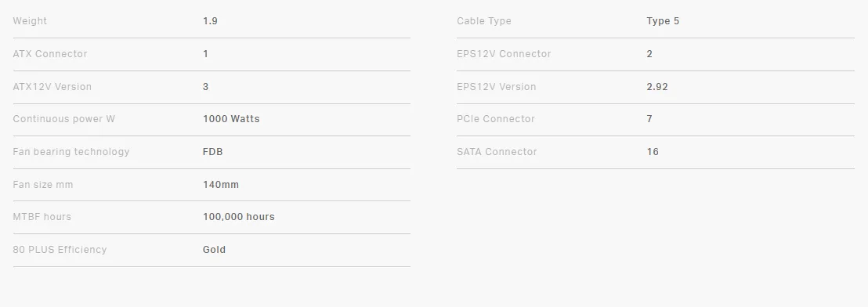
Task: Click the Fan bearing technology label
Action: click(71, 152)
